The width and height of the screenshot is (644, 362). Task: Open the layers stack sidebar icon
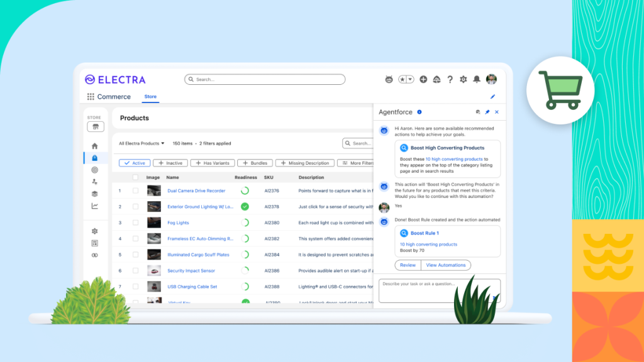(94, 194)
